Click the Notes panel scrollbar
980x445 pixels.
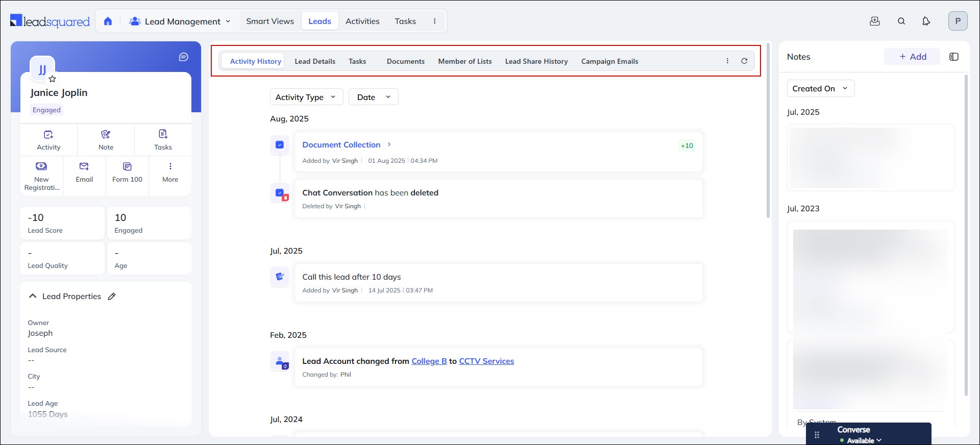(x=966, y=235)
